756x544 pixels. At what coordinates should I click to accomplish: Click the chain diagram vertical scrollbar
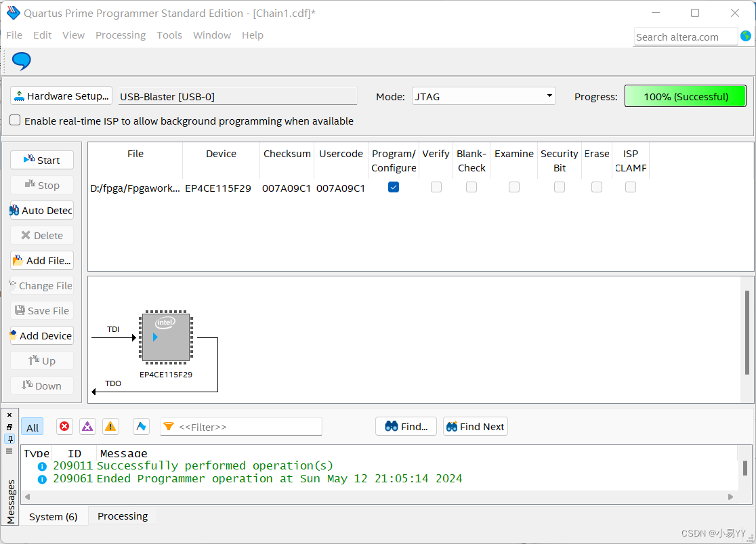click(x=747, y=333)
